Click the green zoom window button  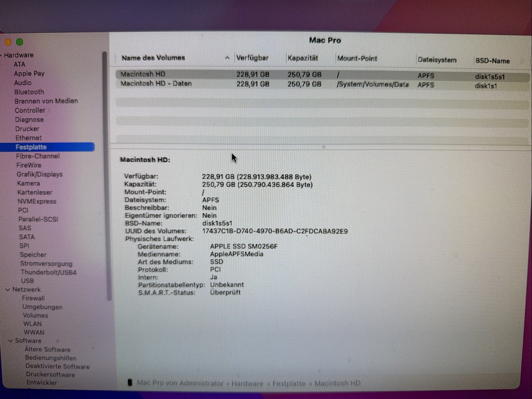tap(20, 42)
